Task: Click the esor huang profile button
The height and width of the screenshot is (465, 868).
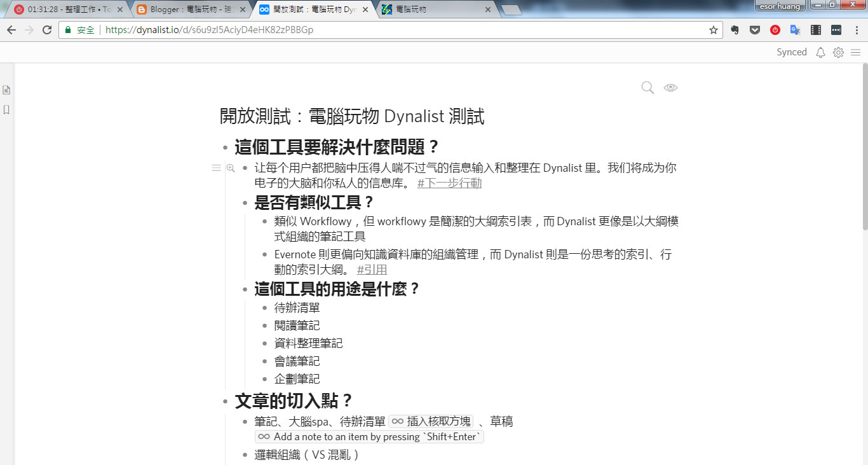Action: pos(780,6)
